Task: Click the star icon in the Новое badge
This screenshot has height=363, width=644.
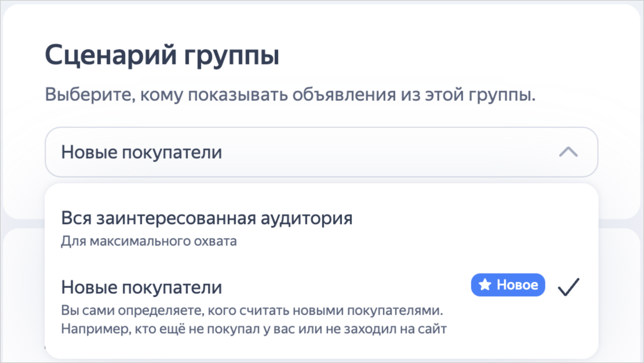Action: pyautogui.click(x=485, y=285)
